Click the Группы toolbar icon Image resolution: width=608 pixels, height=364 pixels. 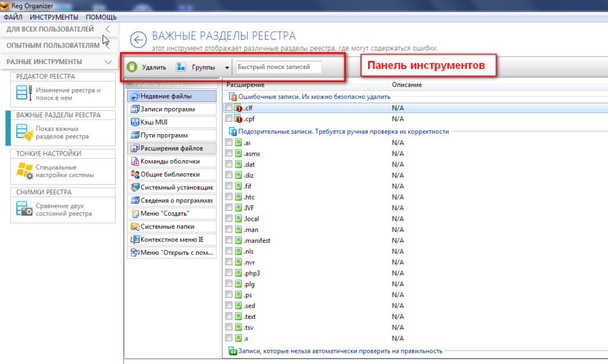(x=181, y=68)
